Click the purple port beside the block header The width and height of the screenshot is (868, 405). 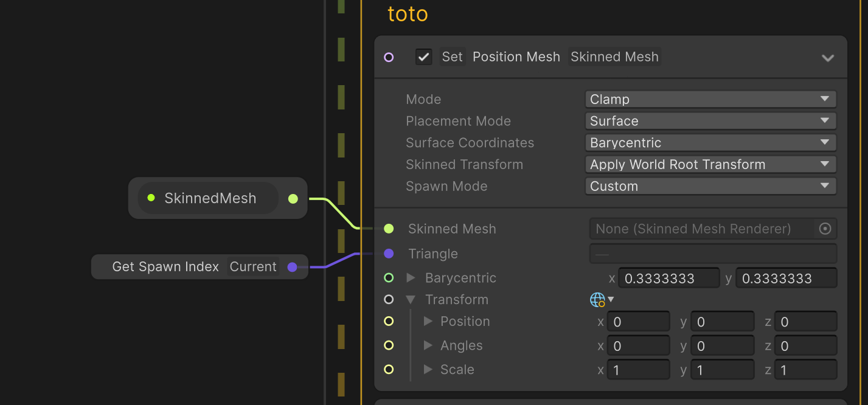389,57
